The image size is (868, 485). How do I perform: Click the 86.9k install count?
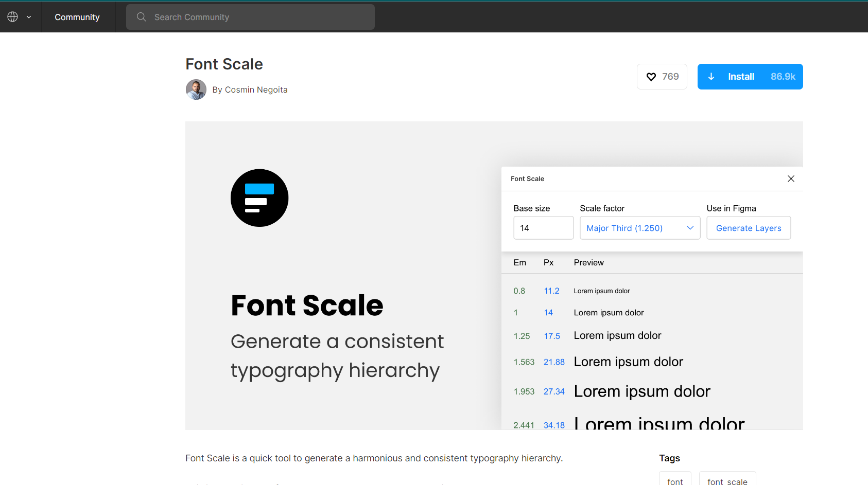[783, 77]
